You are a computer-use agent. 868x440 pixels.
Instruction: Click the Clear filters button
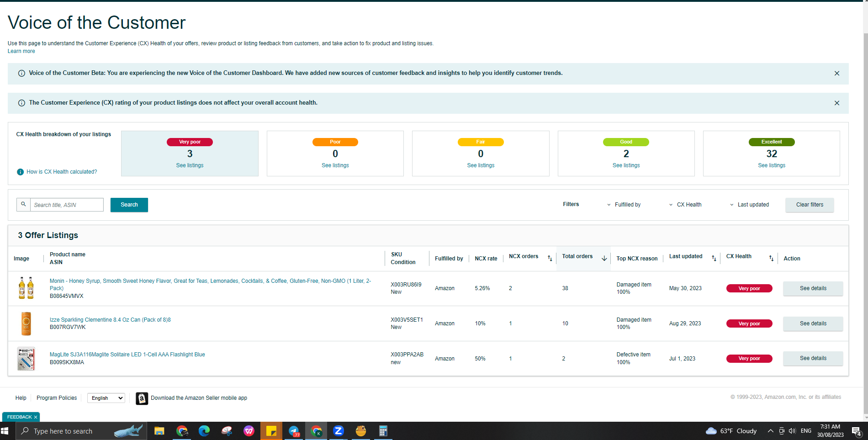tap(810, 205)
